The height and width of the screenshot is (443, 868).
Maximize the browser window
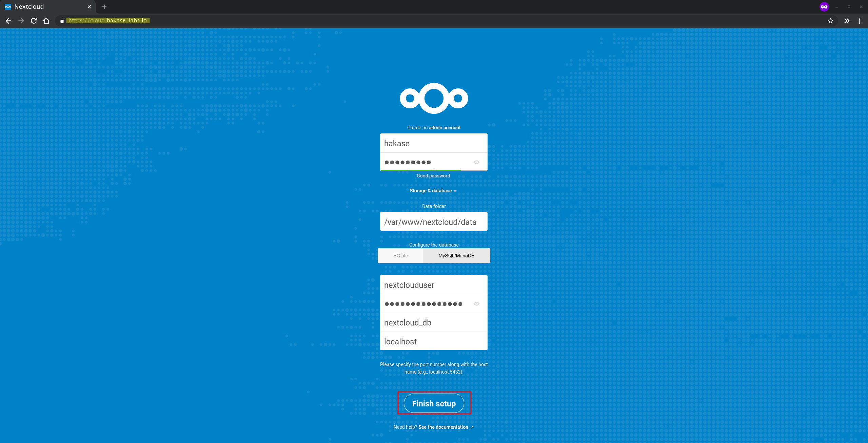849,7
